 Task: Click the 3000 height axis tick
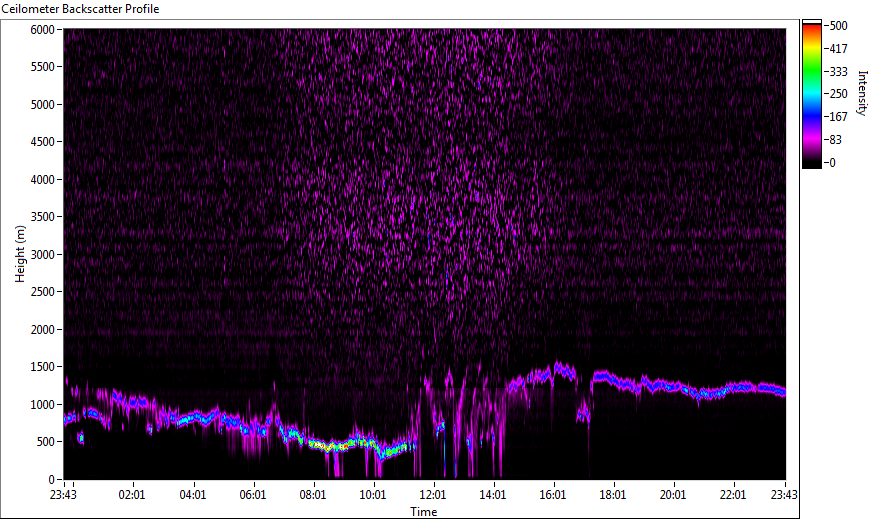[x=42, y=255]
